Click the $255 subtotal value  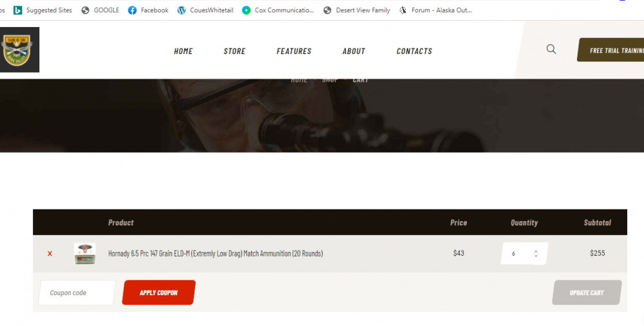(x=598, y=253)
